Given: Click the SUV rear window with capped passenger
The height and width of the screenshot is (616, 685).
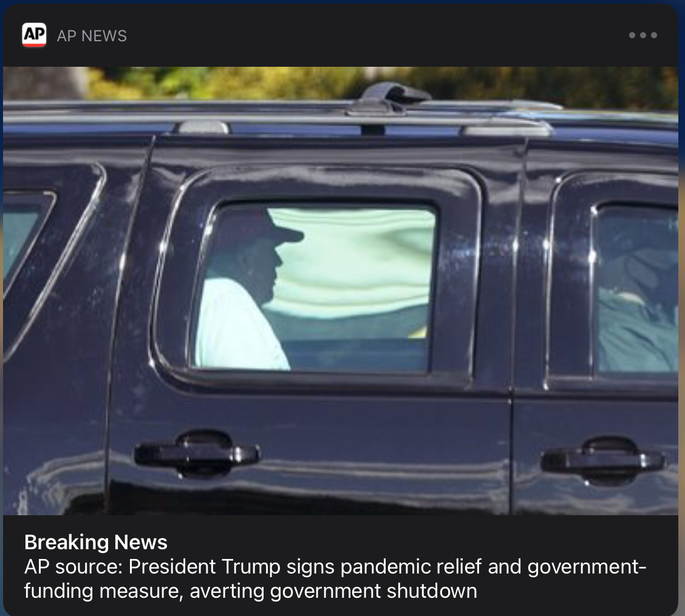Looking at the screenshot, I should (313, 289).
